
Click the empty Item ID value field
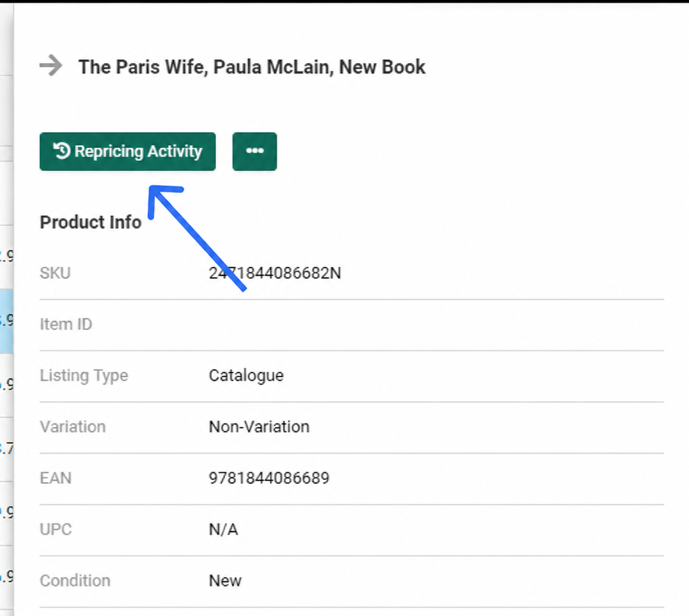[436, 325]
